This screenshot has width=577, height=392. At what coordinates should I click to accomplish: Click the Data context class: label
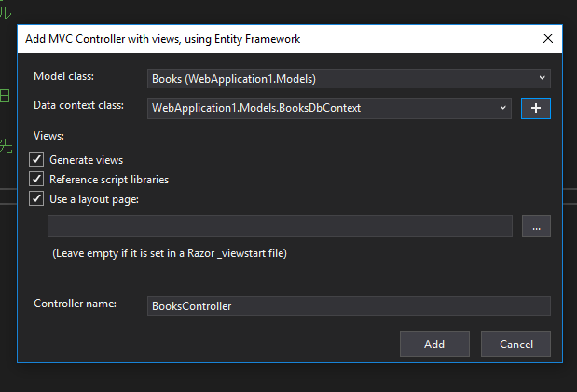point(78,105)
